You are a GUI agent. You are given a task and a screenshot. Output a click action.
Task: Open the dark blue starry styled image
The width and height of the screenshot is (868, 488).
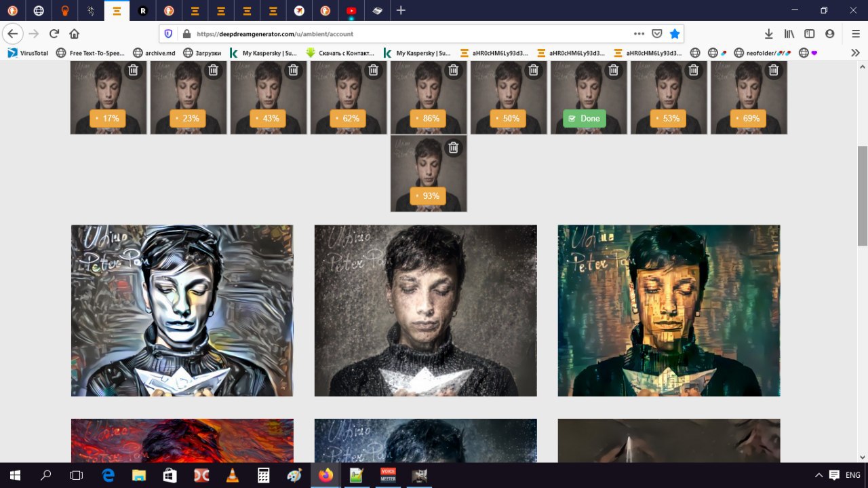426,440
